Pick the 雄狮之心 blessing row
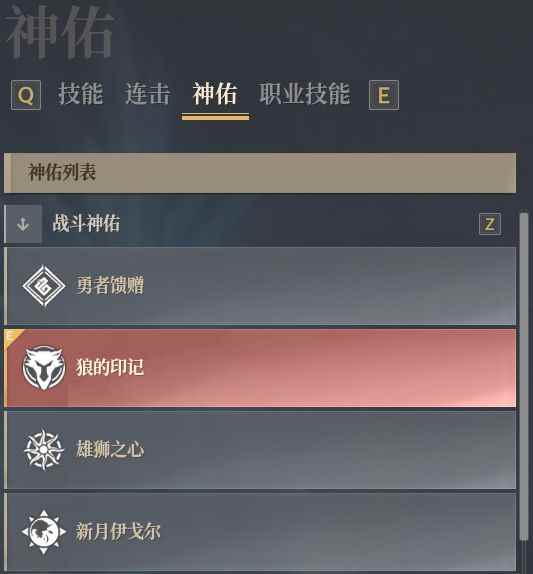 point(260,450)
